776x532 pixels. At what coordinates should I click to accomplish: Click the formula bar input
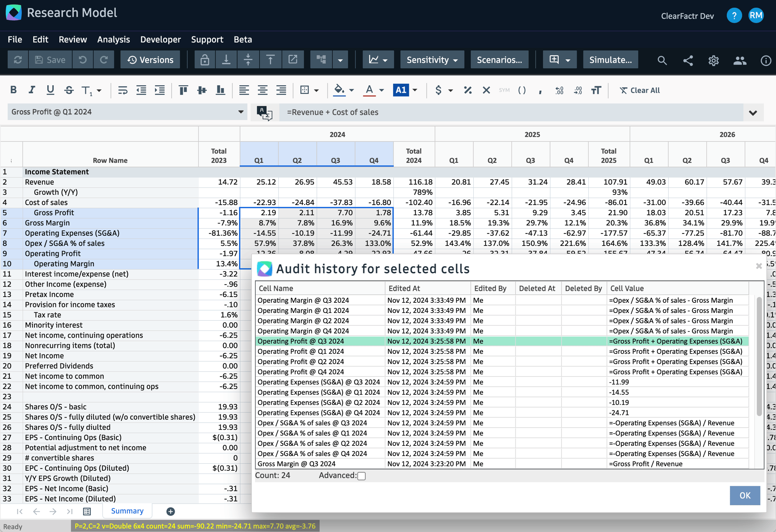511,112
